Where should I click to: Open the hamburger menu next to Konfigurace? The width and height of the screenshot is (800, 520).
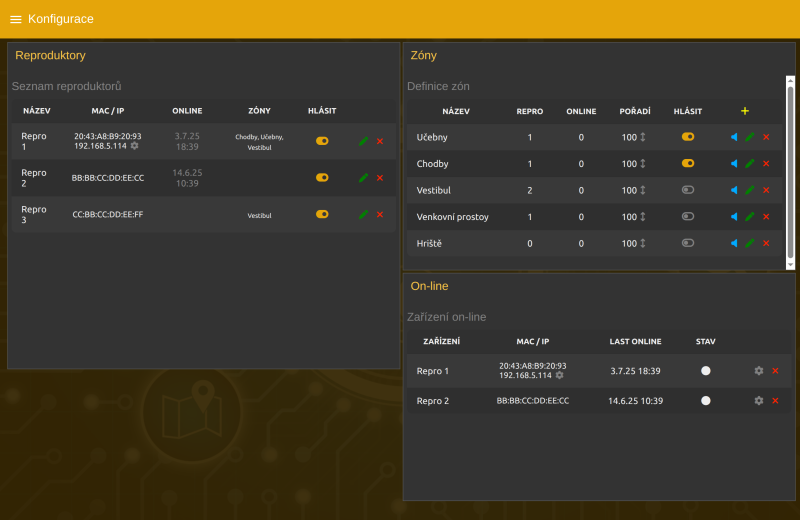point(16,19)
